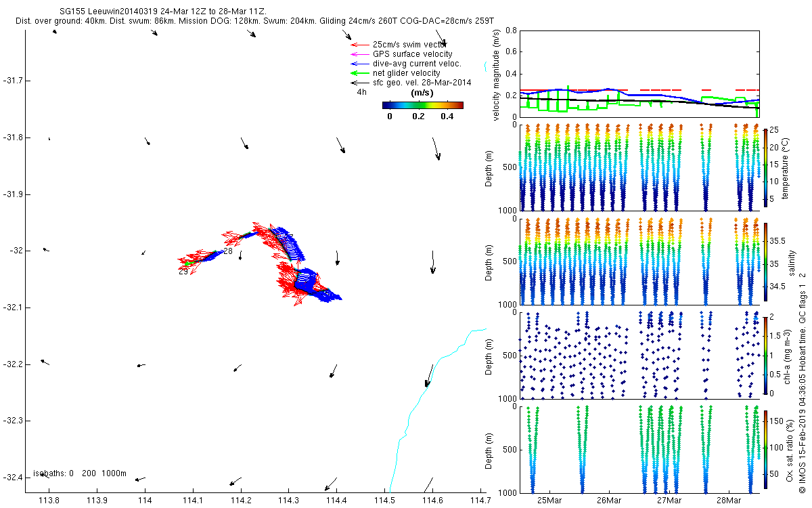
Task: Click the 27Mar date tick label
Action: click(x=669, y=501)
